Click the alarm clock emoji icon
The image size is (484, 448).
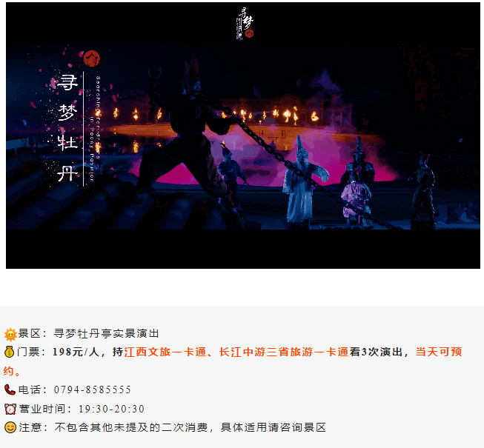click(x=10, y=409)
